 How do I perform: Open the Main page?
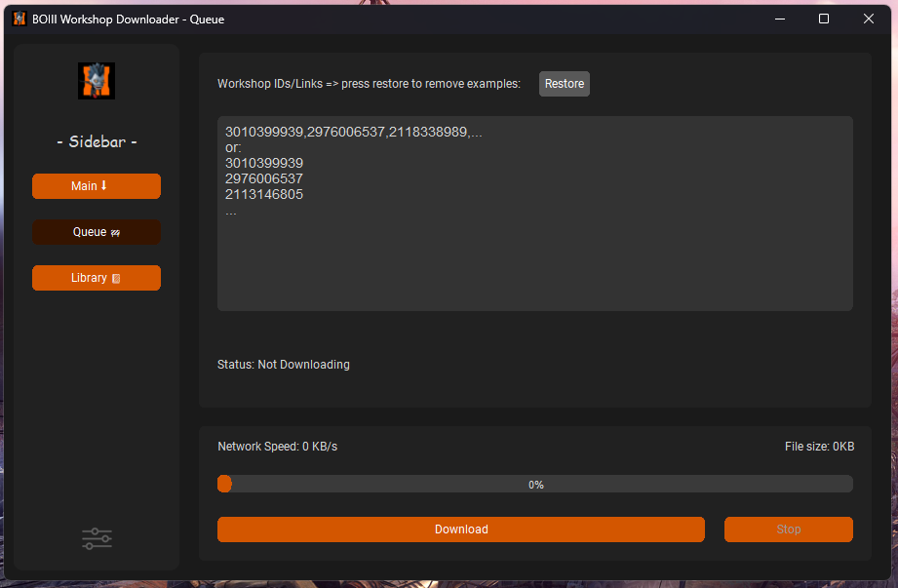(97, 186)
